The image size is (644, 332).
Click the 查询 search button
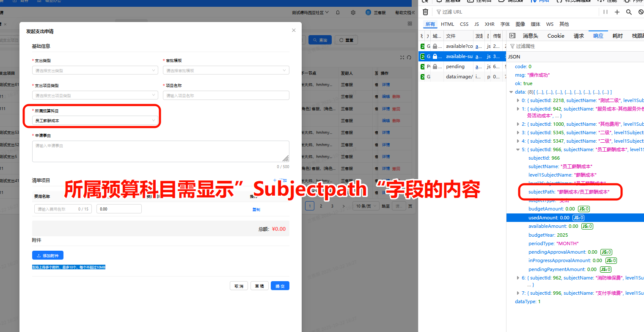click(x=320, y=40)
